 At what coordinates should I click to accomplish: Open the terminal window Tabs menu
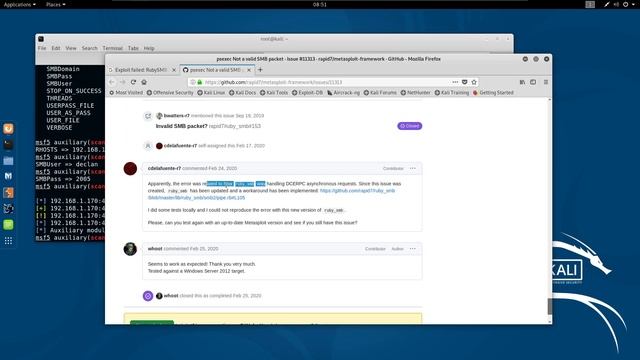[133, 48]
